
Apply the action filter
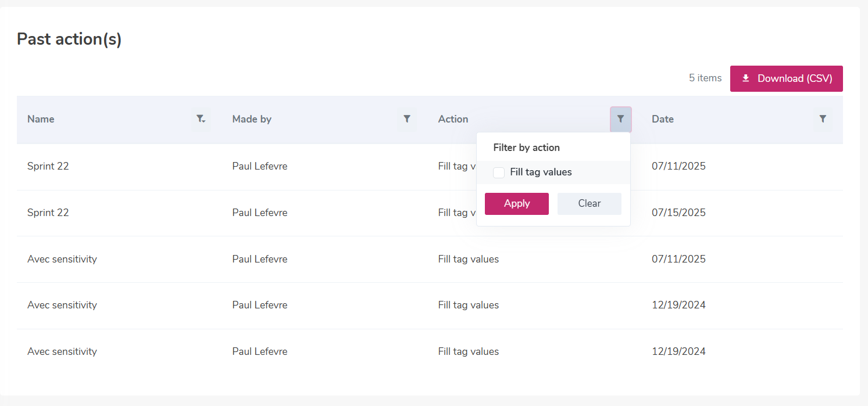pos(517,204)
